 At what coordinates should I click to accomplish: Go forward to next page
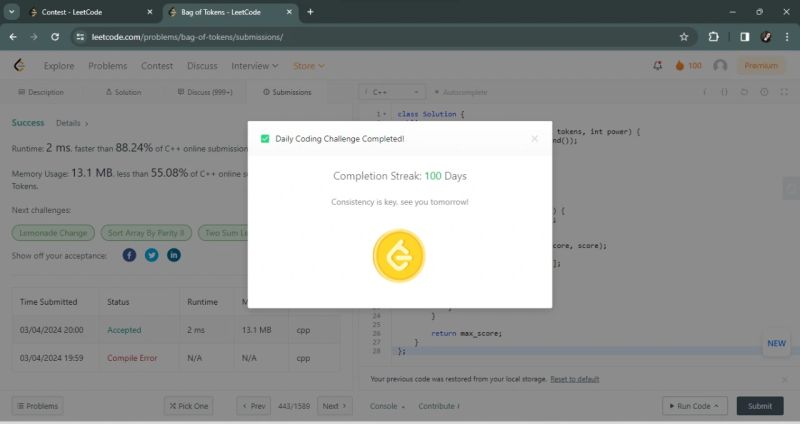[x=34, y=37]
